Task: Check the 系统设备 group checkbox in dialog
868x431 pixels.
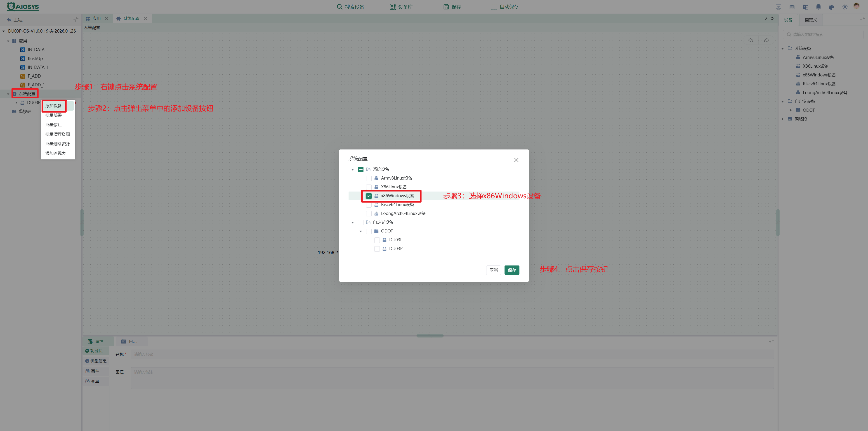Action: click(x=361, y=170)
